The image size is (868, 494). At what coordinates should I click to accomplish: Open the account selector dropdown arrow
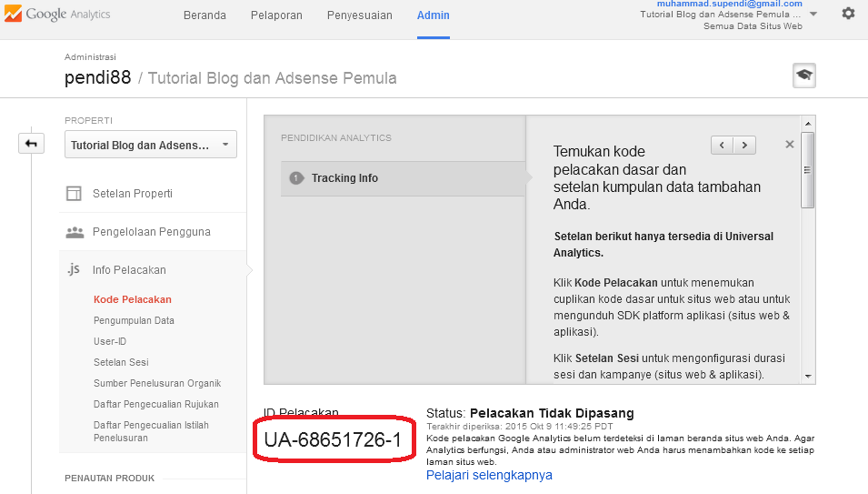pyautogui.click(x=813, y=14)
